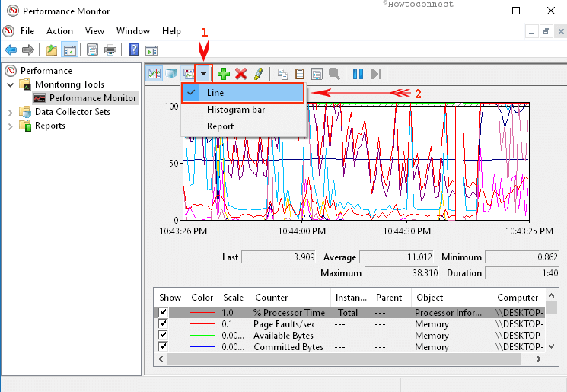Click the green plus Add counter icon

[x=224, y=74]
